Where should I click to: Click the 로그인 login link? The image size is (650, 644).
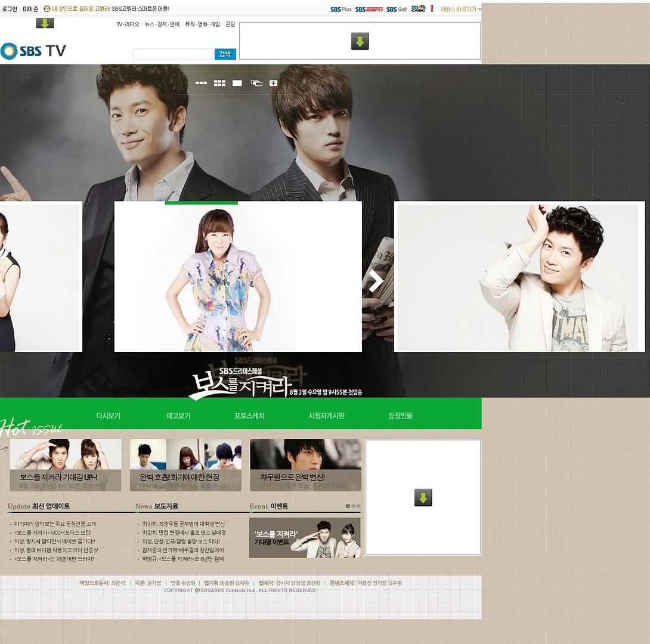pyautogui.click(x=10, y=9)
